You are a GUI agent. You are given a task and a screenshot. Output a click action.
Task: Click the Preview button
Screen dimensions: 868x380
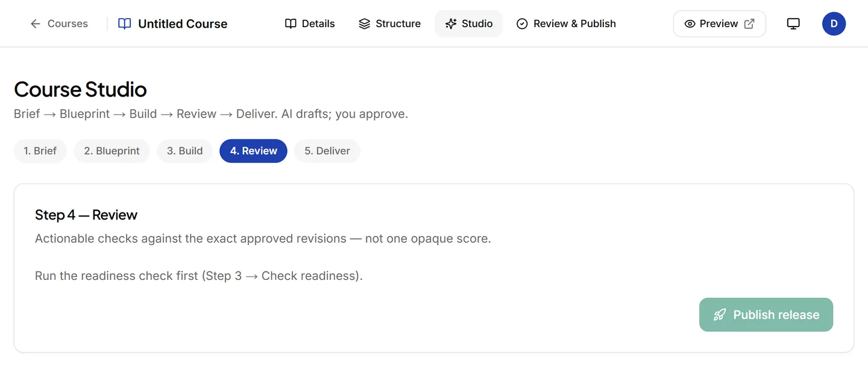tap(720, 24)
